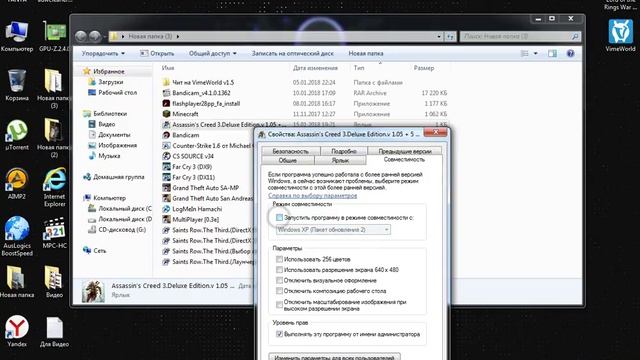Sort files by the Дата изменения column header
Screen dimensions: 640x360
click(315, 68)
